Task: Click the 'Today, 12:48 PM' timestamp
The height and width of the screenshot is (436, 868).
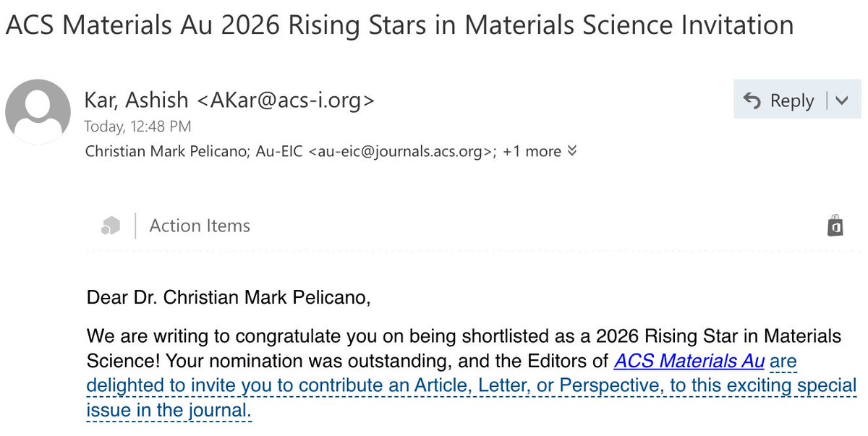Action: tap(138, 127)
